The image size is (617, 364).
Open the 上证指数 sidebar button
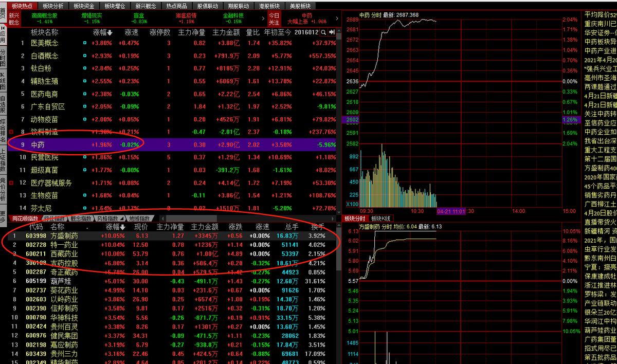(3, 160)
